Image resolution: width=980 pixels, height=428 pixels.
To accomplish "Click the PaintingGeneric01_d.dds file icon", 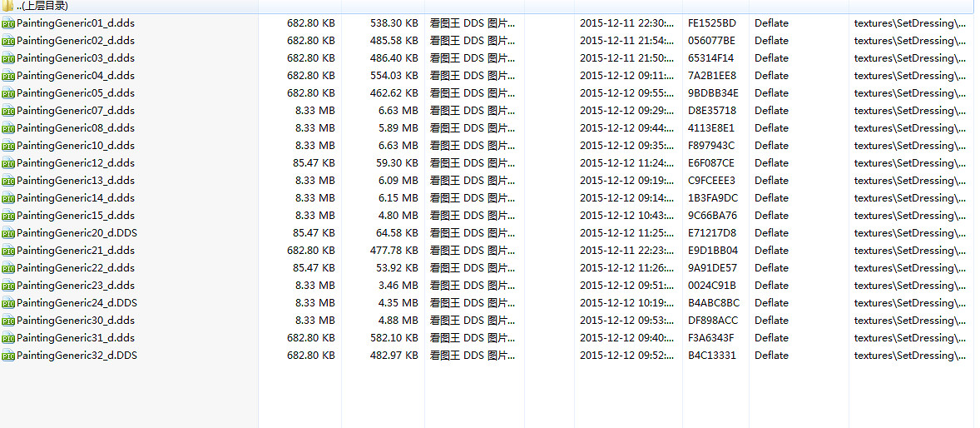I will (8, 23).
